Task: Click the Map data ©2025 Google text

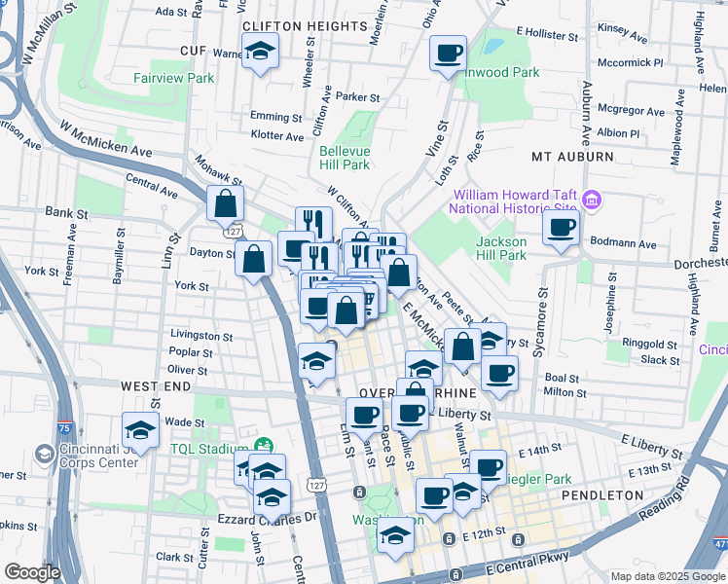Action: 668,576
